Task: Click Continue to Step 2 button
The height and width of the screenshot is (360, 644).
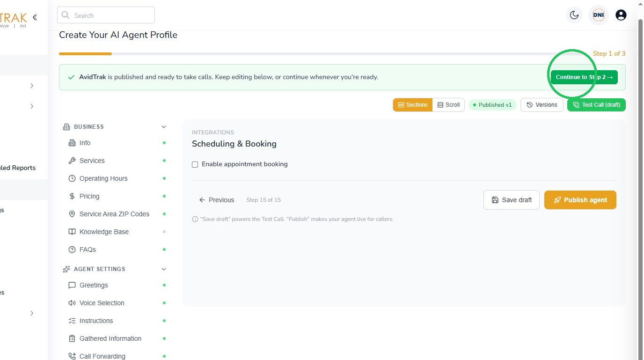Action: pos(584,77)
